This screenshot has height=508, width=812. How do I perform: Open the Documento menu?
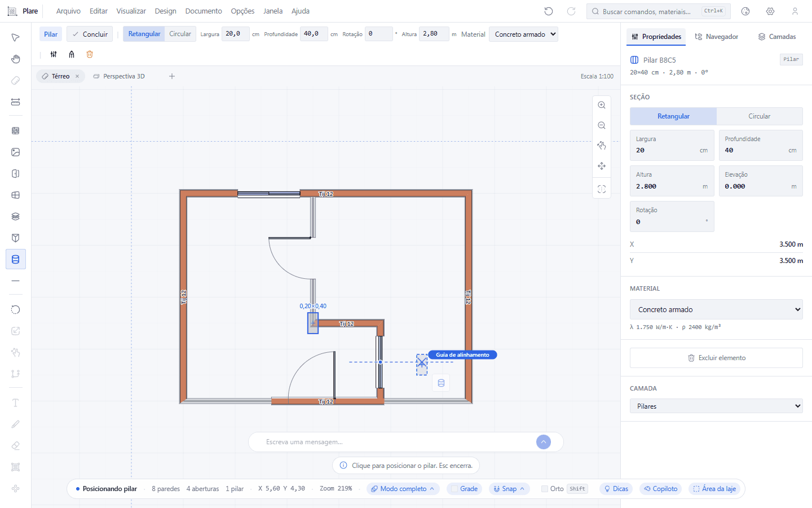pyautogui.click(x=204, y=11)
